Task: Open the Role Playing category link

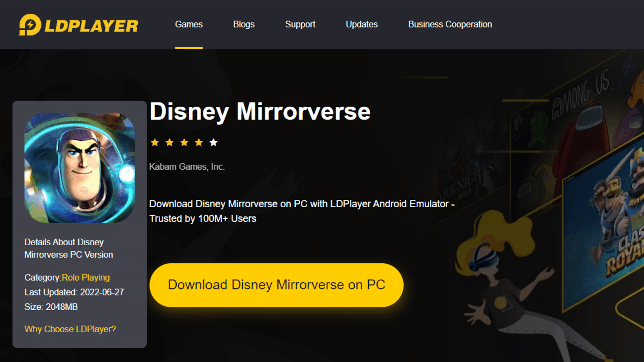Action: pos(86,278)
